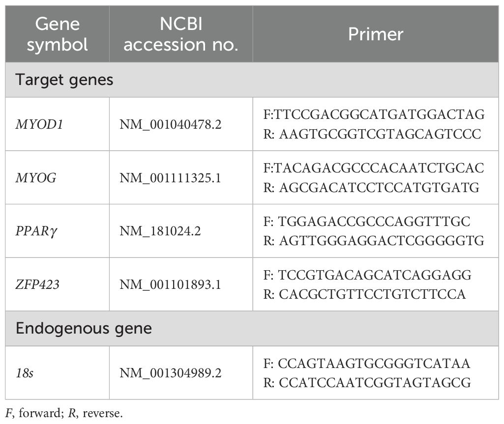This screenshot has height=424, width=504.
Task: Click the footnote "F, forward; R, reverse."
Action: (x=64, y=413)
